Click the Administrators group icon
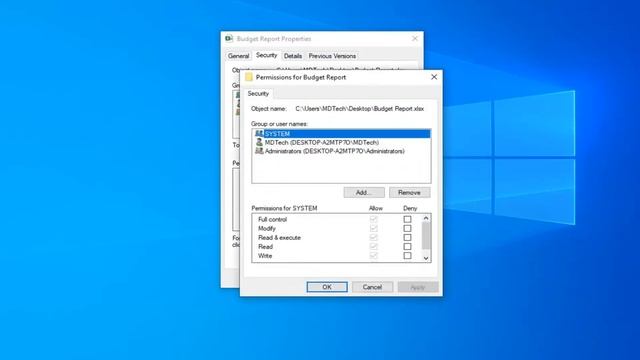This screenshot has height=360, width=640. pos(259,151)
